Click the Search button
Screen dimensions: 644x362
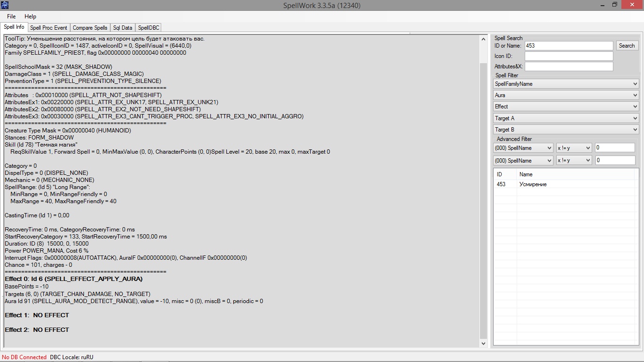point(627,46)
